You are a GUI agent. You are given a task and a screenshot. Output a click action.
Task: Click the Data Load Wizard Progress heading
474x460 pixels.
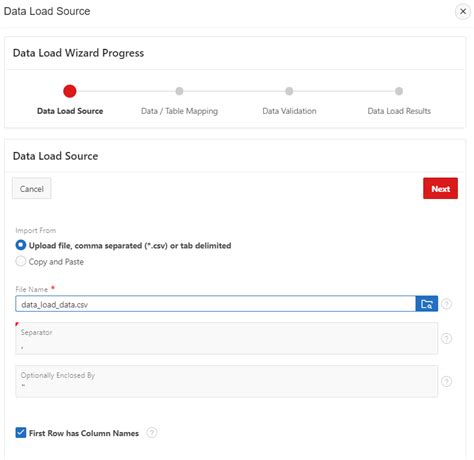(78, 53)
